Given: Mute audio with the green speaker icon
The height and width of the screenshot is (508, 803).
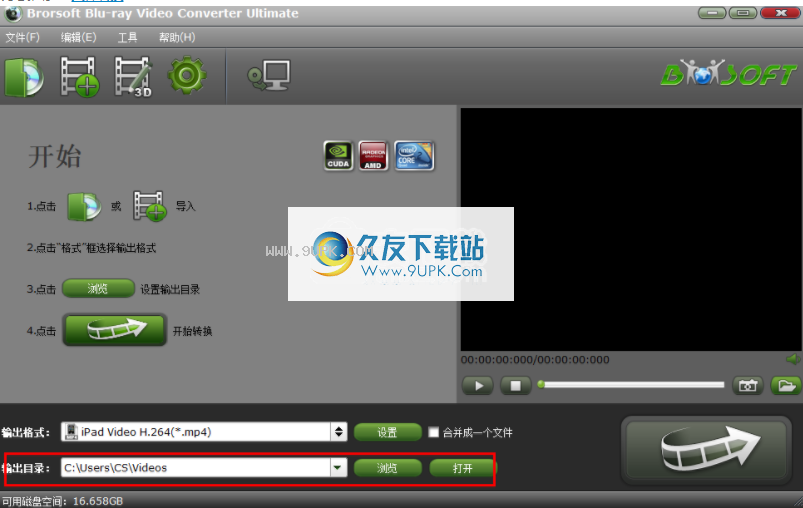Looking at the screenshot, I should (x=793, y=359).
